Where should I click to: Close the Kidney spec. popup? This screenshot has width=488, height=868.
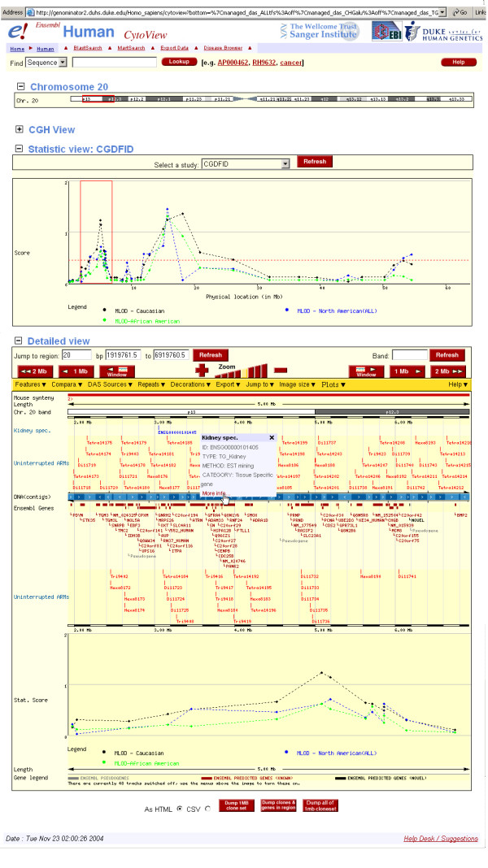pyautogui.click(x=272, y=437)
